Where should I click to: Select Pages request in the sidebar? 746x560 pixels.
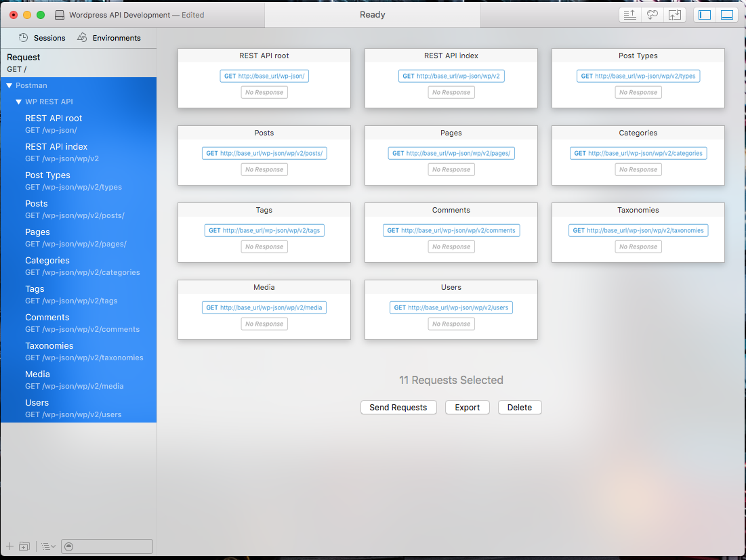click(x=79, y=238)
